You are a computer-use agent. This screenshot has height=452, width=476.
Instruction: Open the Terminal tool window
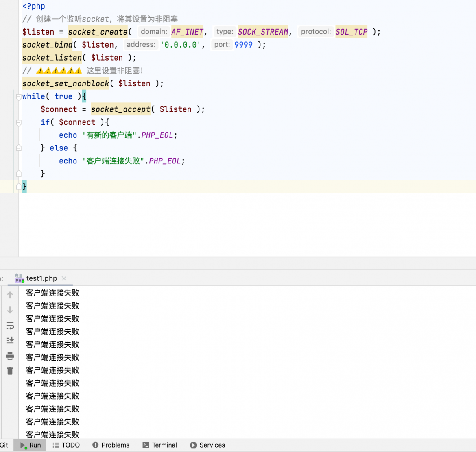[x=159, y=445]
